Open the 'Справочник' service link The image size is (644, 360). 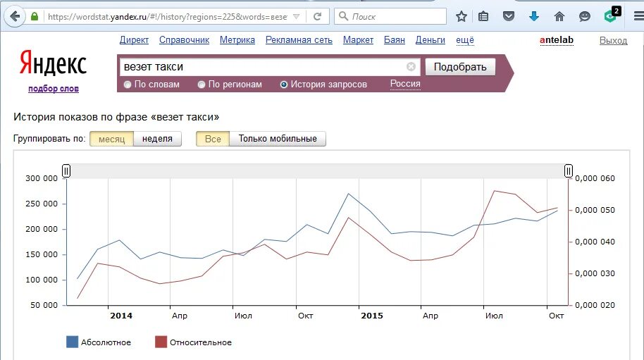[x=184, y=40]
